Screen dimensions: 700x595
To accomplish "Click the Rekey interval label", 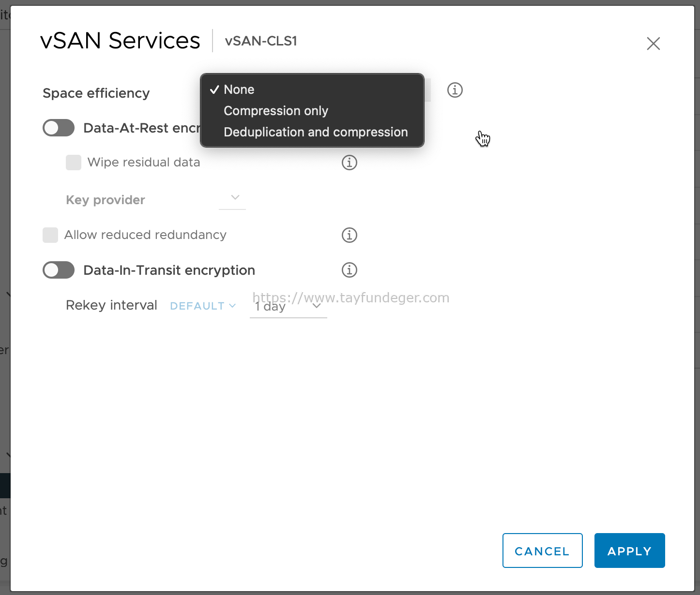I will coord(111,305).
